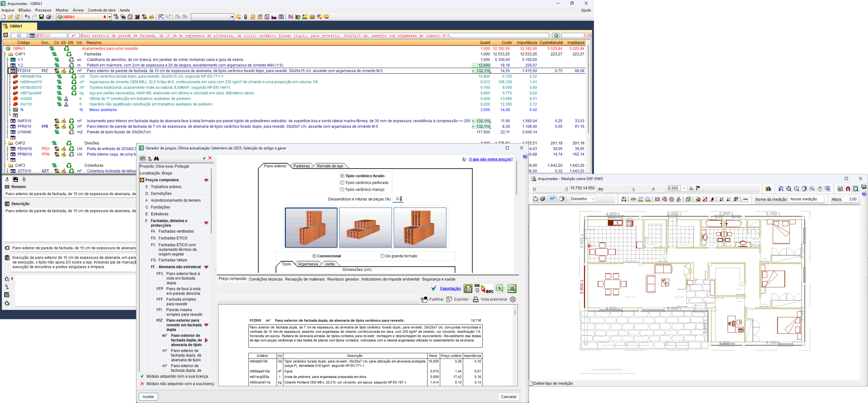
Task: Click the pan hand tool in DXF-DWG toolbar
Action: (820, 189)
